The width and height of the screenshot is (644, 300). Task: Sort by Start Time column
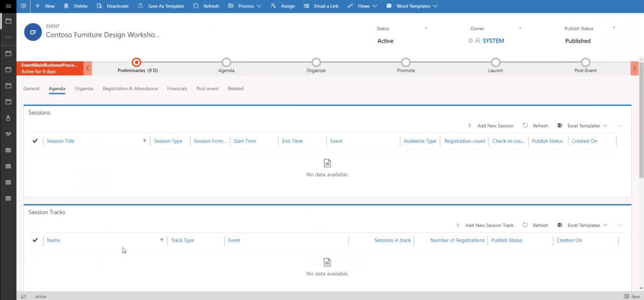(x=245, y=141)
